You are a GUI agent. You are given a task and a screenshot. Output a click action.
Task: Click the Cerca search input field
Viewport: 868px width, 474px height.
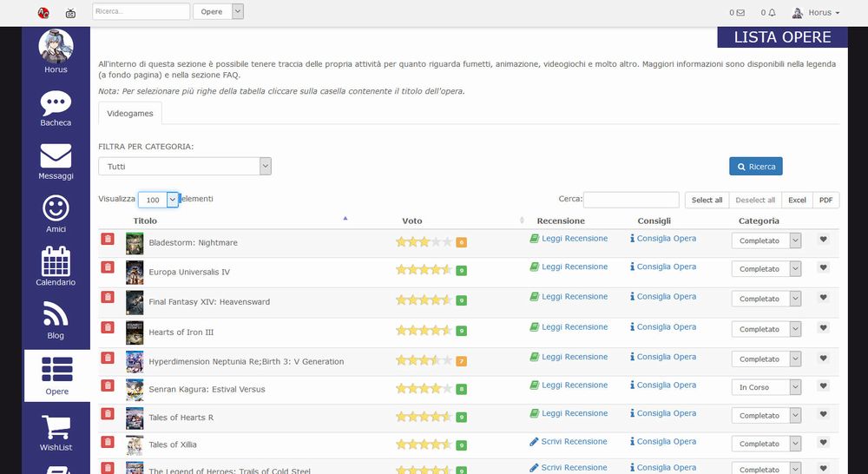(x=631, y=200)
